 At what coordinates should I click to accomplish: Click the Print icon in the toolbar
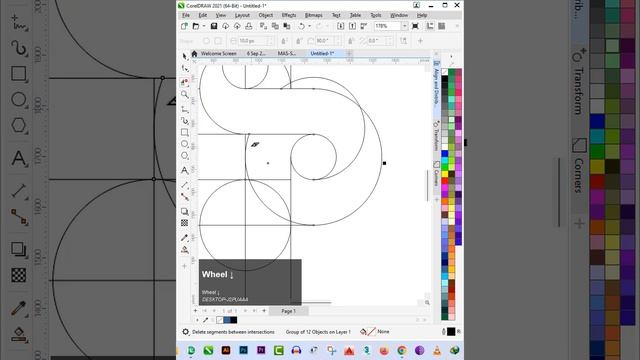249,26
